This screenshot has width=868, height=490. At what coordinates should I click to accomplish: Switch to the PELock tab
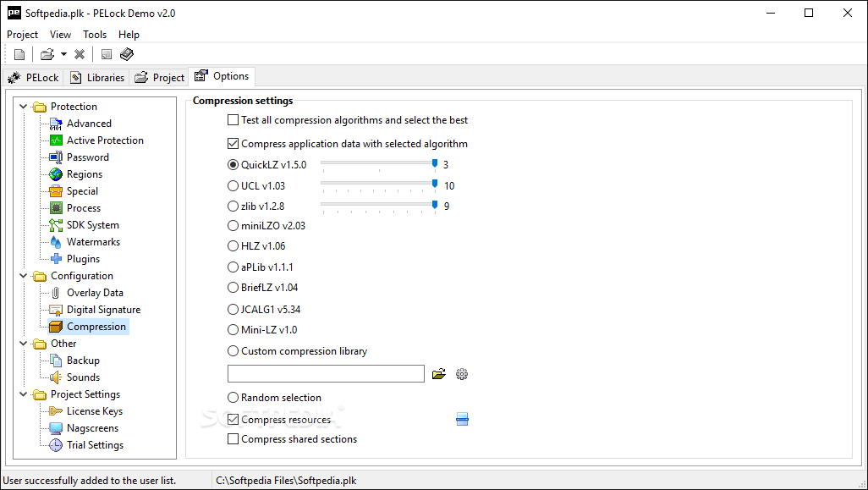[33, 78]
